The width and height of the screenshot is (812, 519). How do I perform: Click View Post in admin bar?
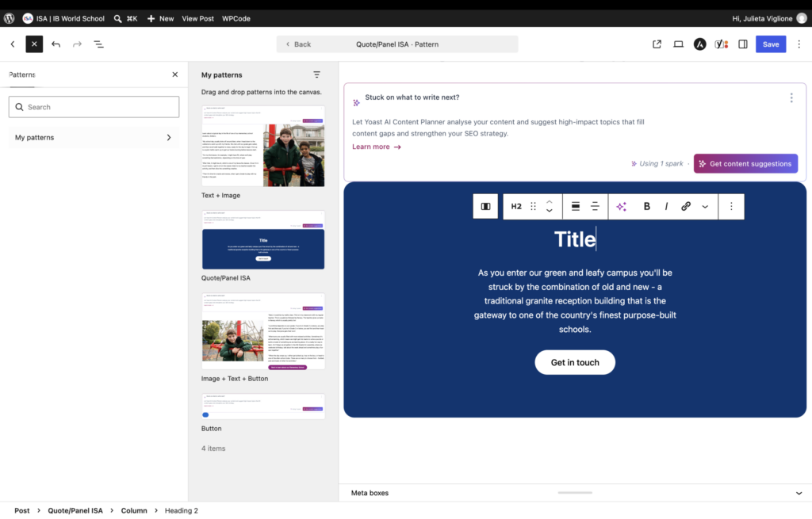click(197, 18)
